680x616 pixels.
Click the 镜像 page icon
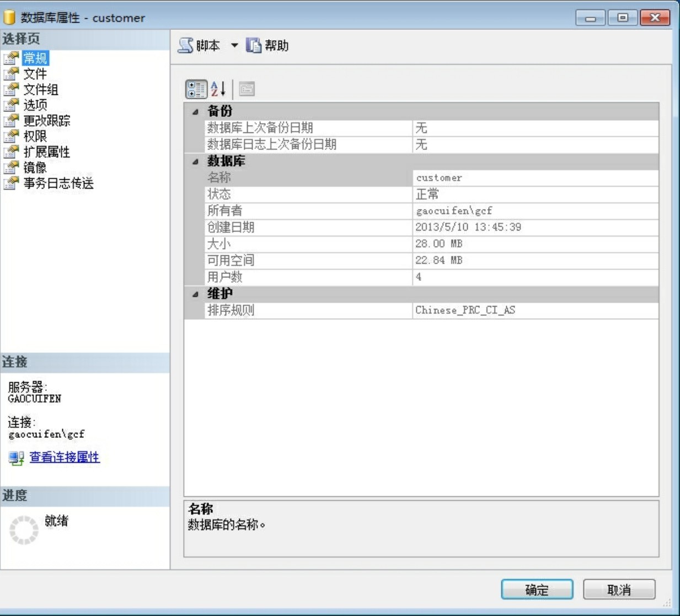(11, 167)
